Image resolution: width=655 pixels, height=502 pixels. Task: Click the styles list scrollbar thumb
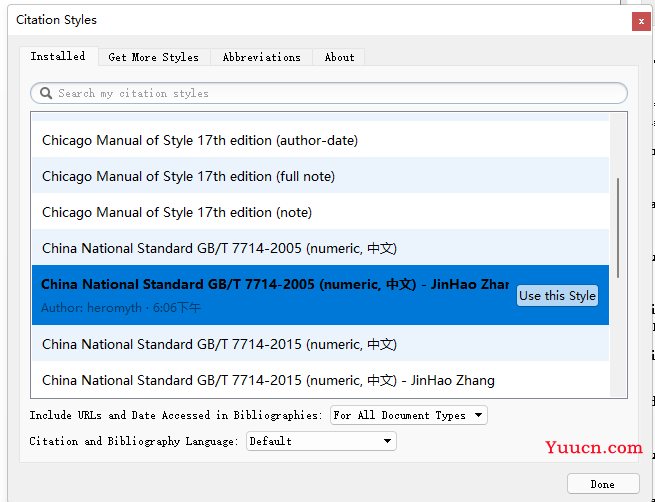[x=618, y=228]
